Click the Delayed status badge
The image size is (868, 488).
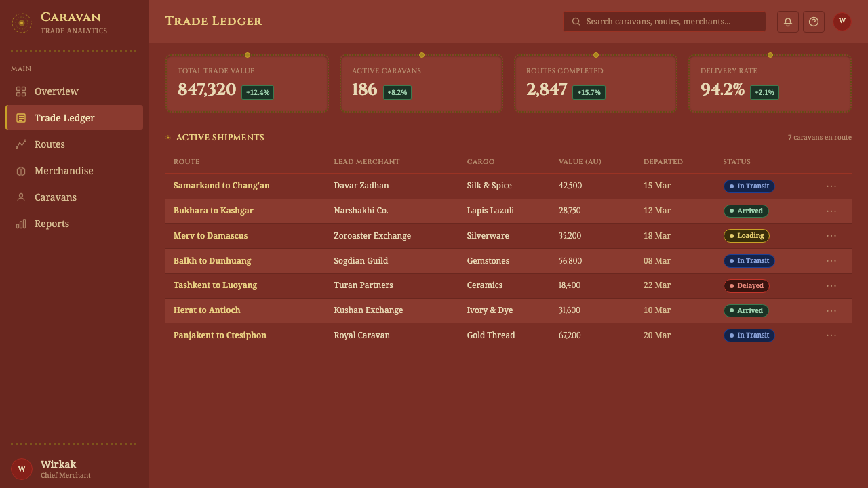[x=746, y=286]
